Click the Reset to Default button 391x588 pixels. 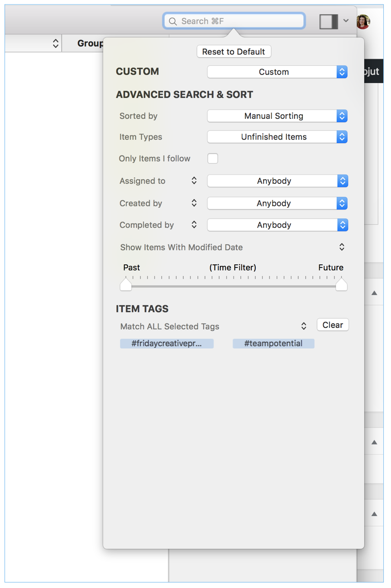click(x=234, y=52)
